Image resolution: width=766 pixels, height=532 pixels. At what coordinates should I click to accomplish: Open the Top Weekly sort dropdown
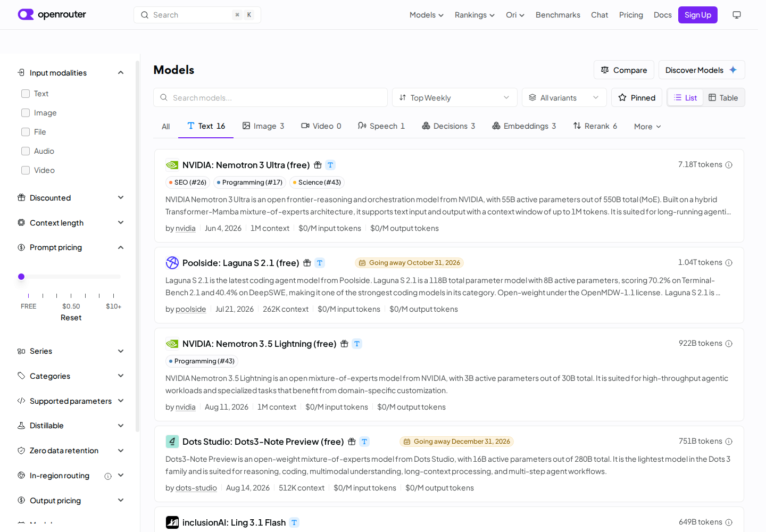[x=455, y=97]
